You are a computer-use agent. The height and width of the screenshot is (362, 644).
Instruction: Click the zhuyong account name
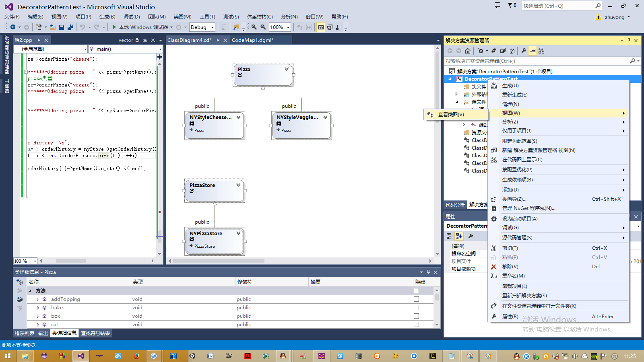click(615, 17)
